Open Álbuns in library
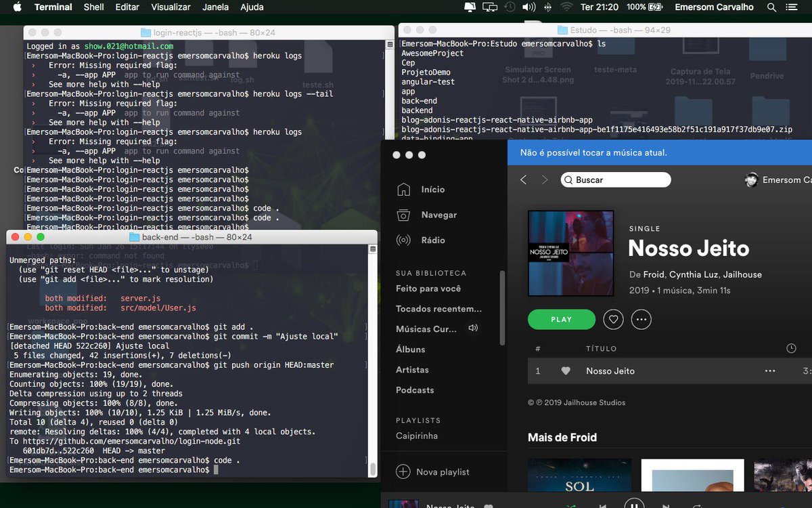Screen dimensions: 812x508 (x=411, y=350)
